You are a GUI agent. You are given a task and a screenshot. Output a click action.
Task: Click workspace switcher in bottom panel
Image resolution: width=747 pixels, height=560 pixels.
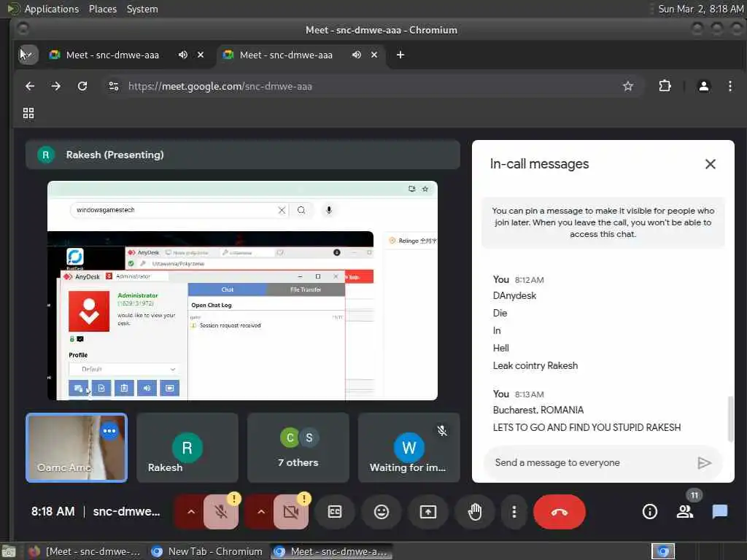point(663,551)
